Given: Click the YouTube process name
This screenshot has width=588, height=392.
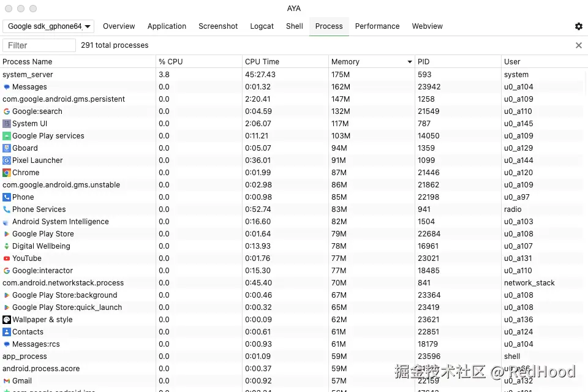Looking at the screenshot, I should click(26, 258).
